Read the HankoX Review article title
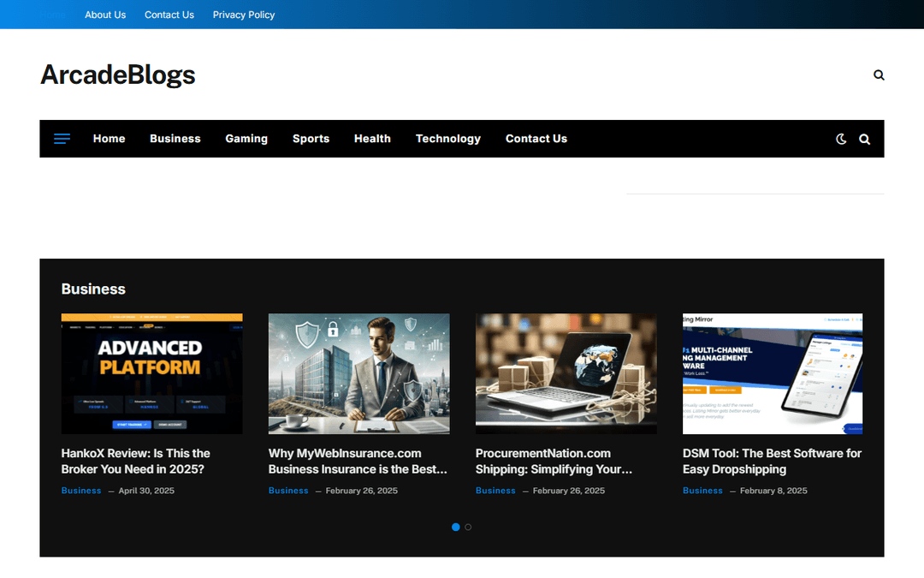The width and height of the screenshot is (924, 578). [x=135, y=462]
